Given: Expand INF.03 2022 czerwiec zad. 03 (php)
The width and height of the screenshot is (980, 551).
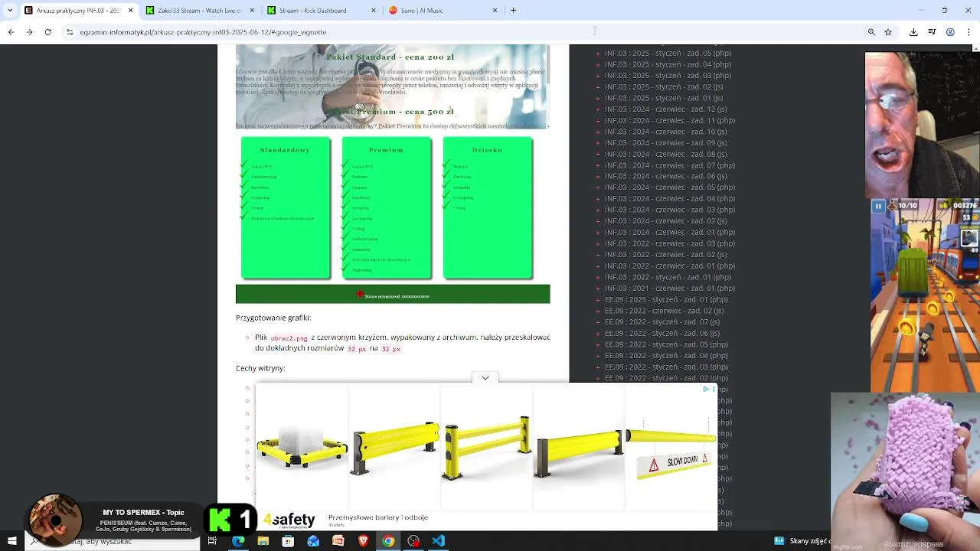Looking at the screenshot, I should (597, 243).
